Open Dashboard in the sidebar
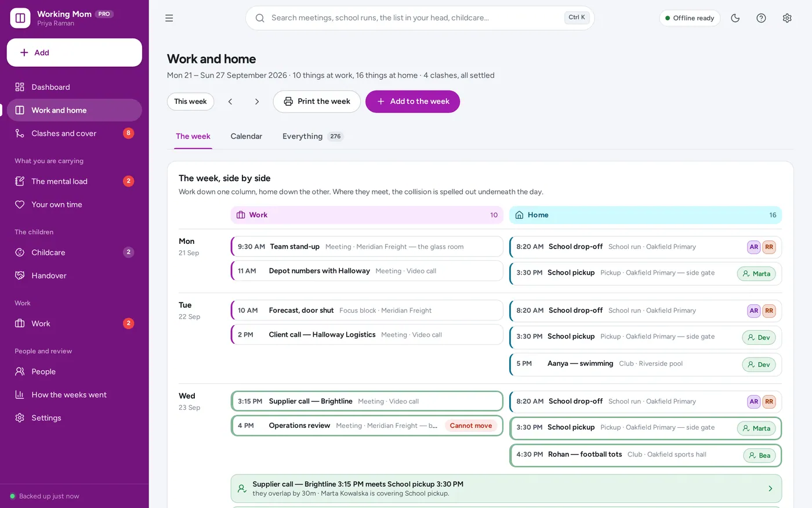This screenshot has width=812, height=508. [x=74, y=87]
